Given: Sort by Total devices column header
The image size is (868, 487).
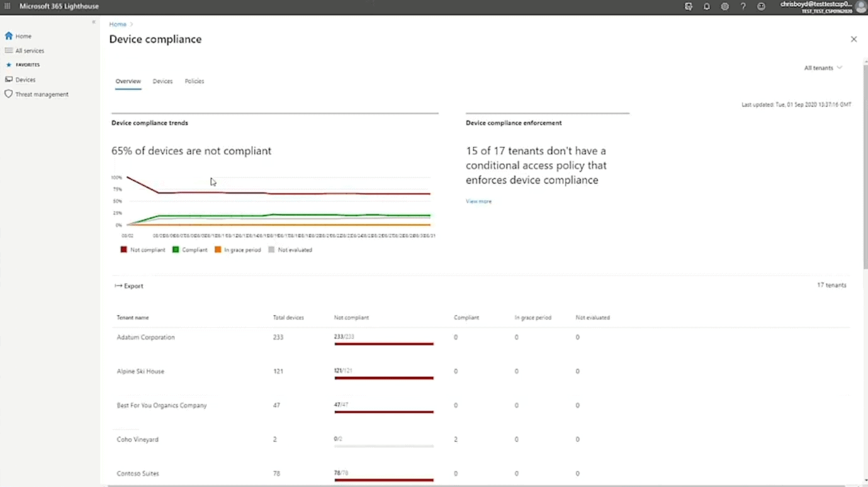Looking at the screenshot, I should [288, 318].
